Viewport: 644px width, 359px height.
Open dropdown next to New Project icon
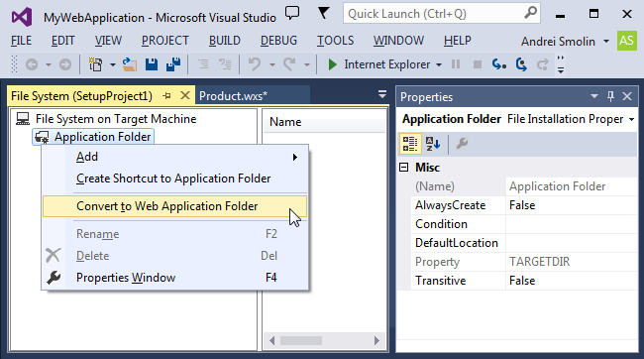coord(113,65)
